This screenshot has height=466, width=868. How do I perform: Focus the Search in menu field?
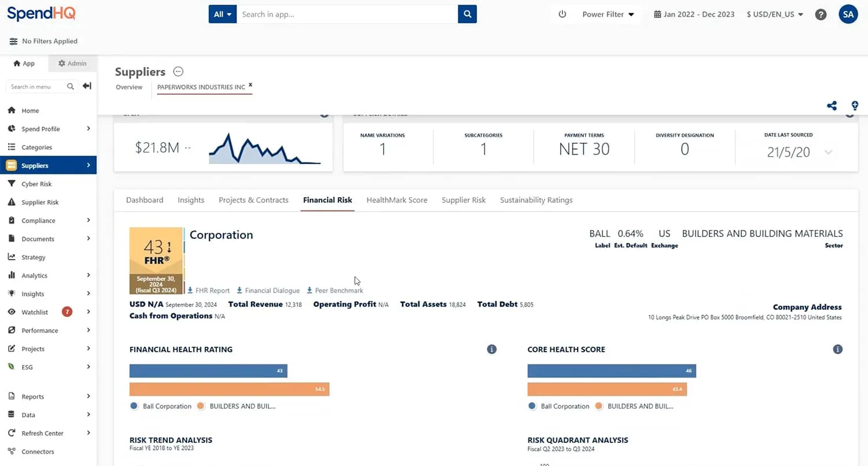click(36, 87)
